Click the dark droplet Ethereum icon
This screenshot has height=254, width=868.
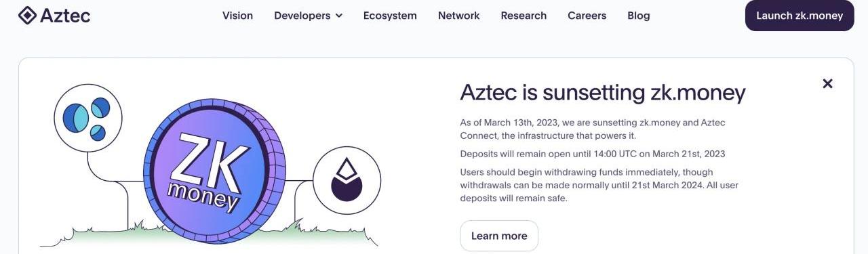(x=347, y=180)
